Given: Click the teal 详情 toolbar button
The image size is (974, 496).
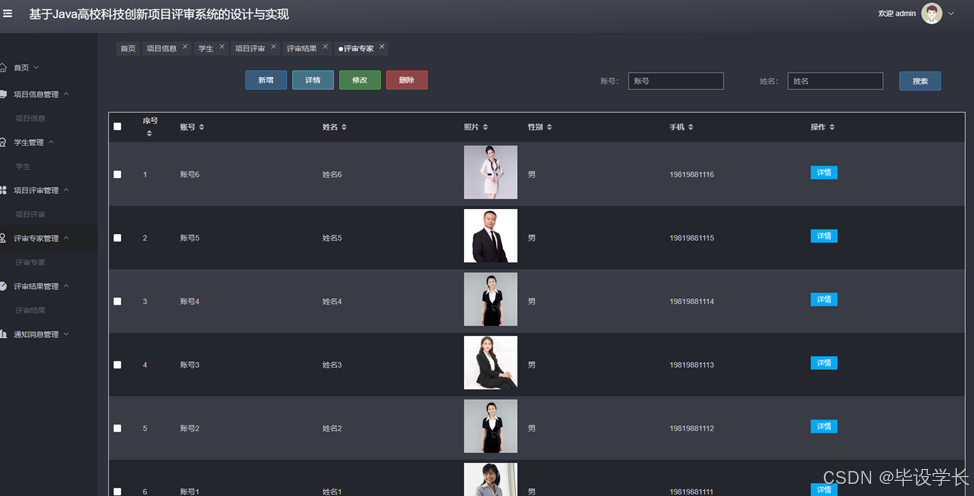Looking at the screenshot, I should click(313, 80).
